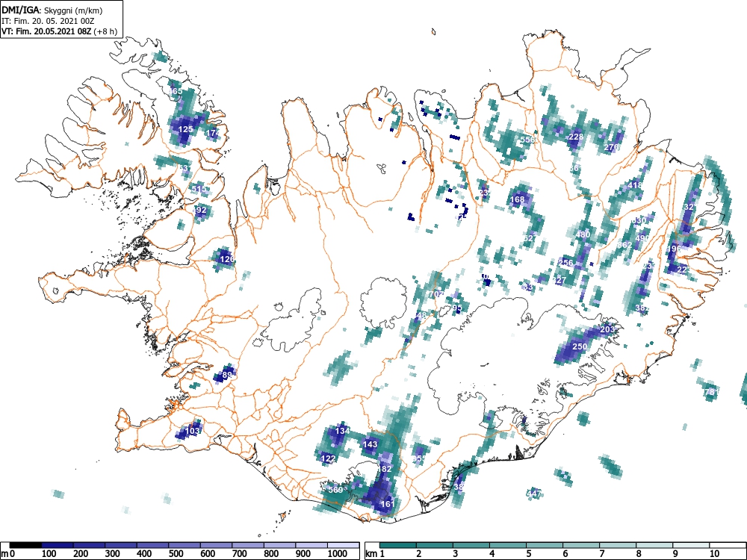
Task: Click the DMI/IGA Skyggni title text
Action: click(x=52, y=10)
